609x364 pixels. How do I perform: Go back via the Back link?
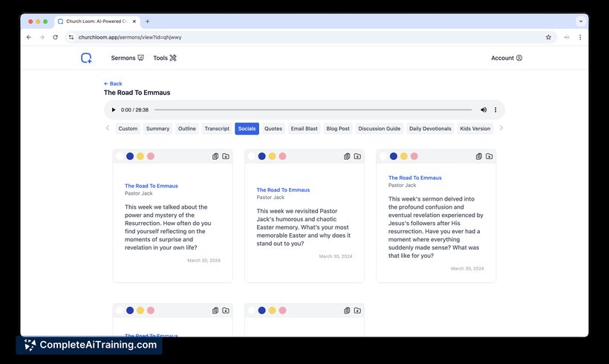(x=113, y=84)
